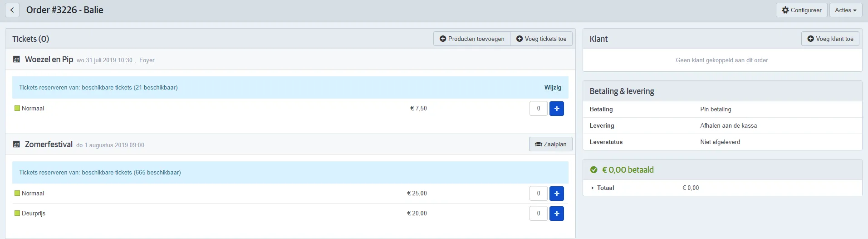Viewport: 868px width, 239px height.
Task: Click Order #3226 - Balie title
Action: (x=65, y=10)
